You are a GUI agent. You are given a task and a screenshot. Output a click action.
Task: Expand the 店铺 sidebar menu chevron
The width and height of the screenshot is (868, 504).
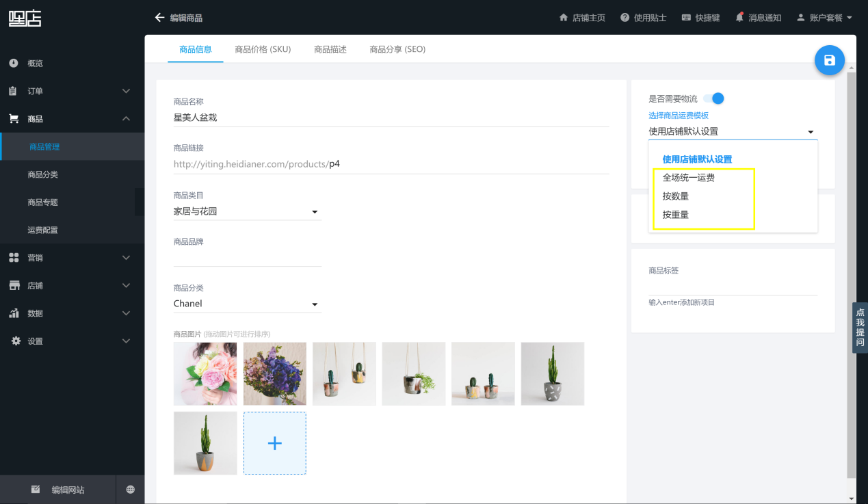pyautogui.click(x=126, y=285)
